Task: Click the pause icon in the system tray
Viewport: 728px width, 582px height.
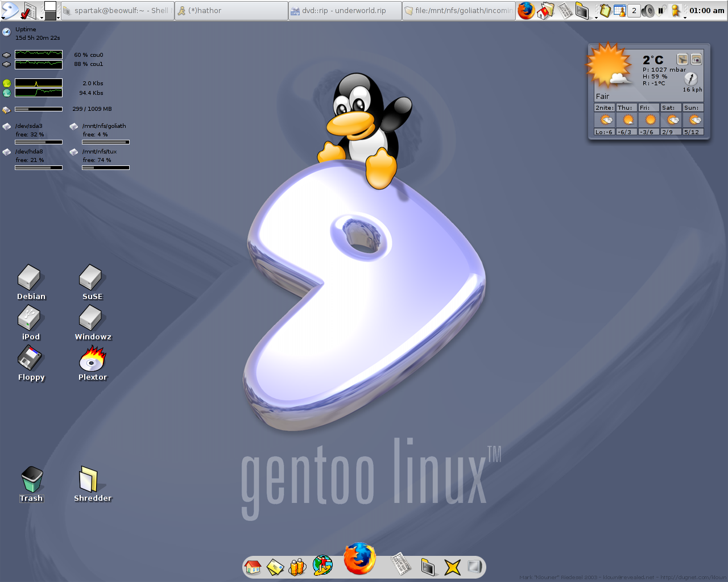Action: click(x=661, y=11)
